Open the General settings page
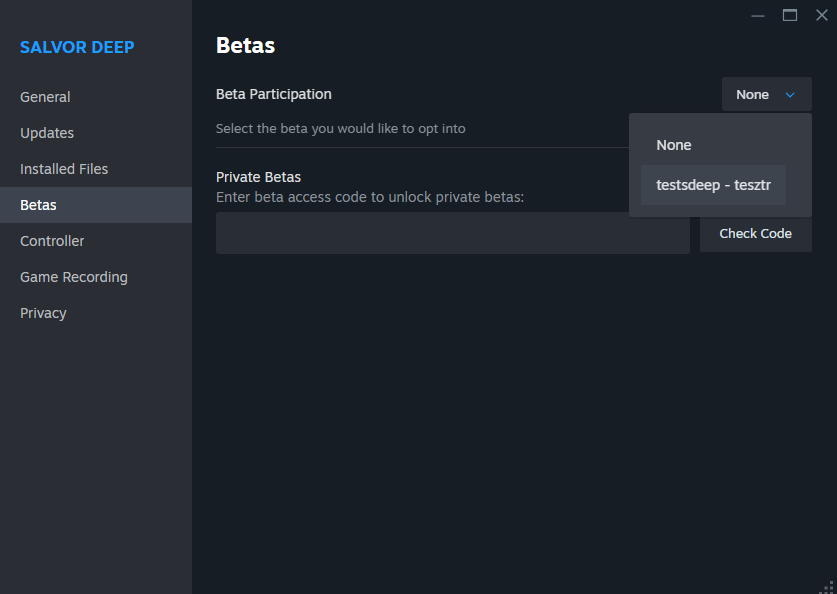Image resolution: width=837 pixels, height=594 pixels. pyautogui.click(x=45, y=97)
